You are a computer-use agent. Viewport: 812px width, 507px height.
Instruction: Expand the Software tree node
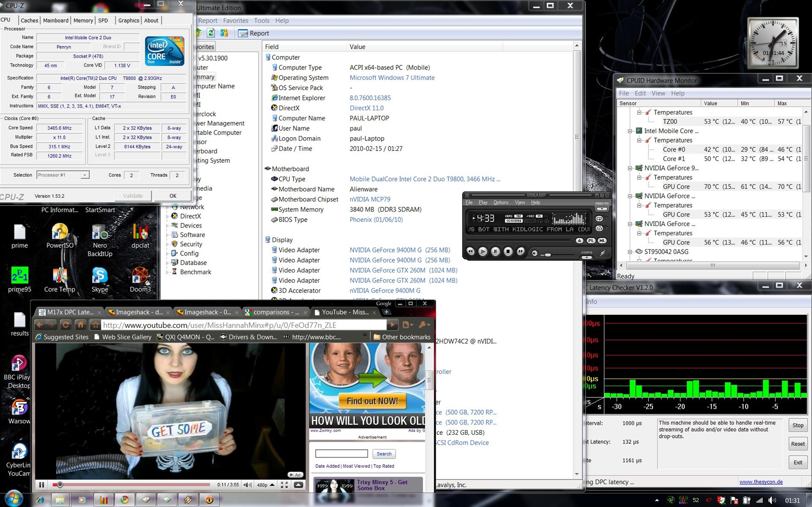[x=167, y=235]
